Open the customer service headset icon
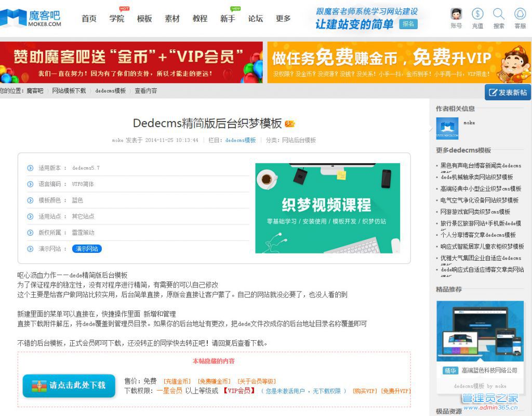This screenshot has width=532, height=416. pos(520,14)
